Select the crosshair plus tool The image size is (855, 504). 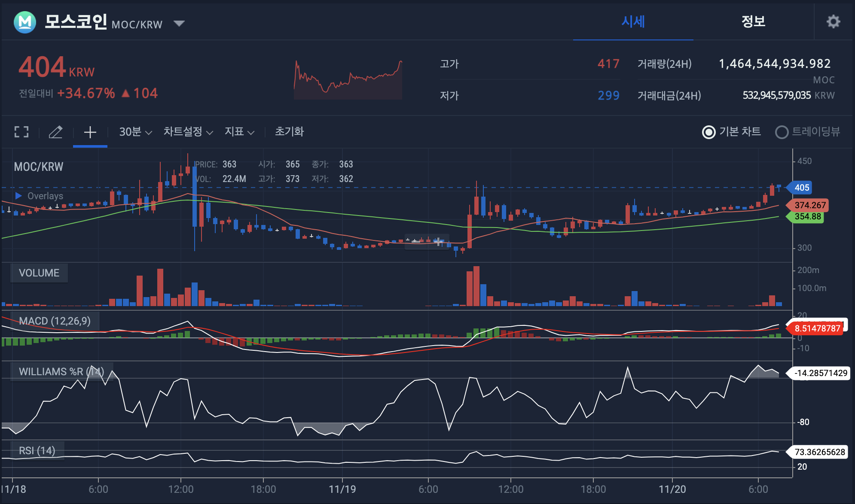pyautogui.click(x=90, y=132)
